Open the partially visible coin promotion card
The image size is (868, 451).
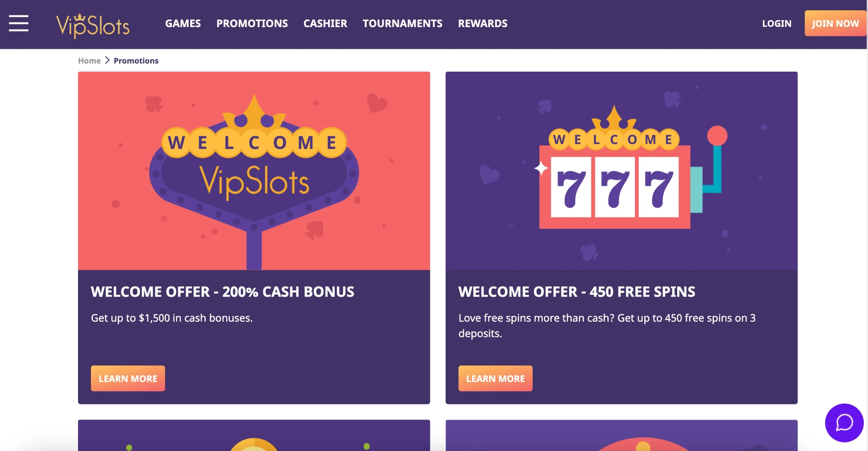[254, 435]
